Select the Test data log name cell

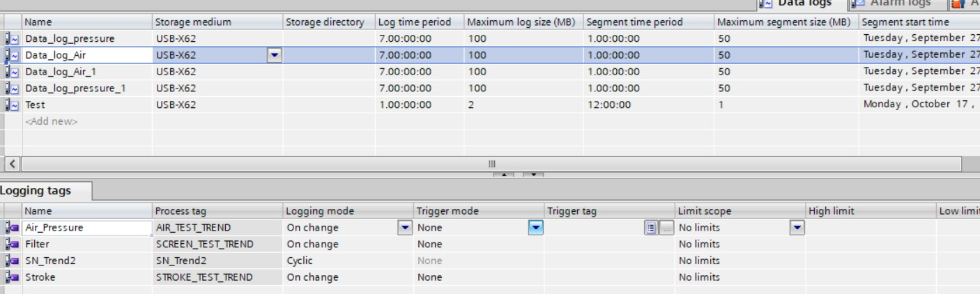point(86,105)
